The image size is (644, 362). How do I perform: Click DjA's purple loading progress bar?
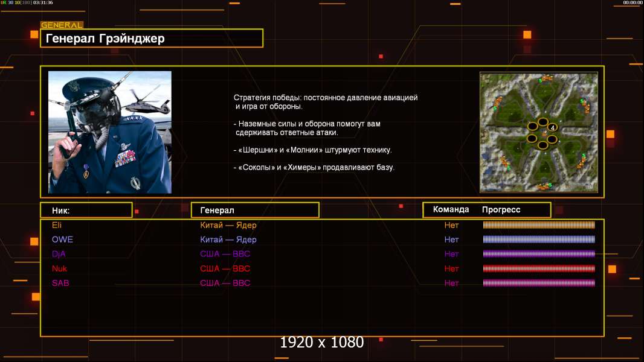(x=539, y=254)
